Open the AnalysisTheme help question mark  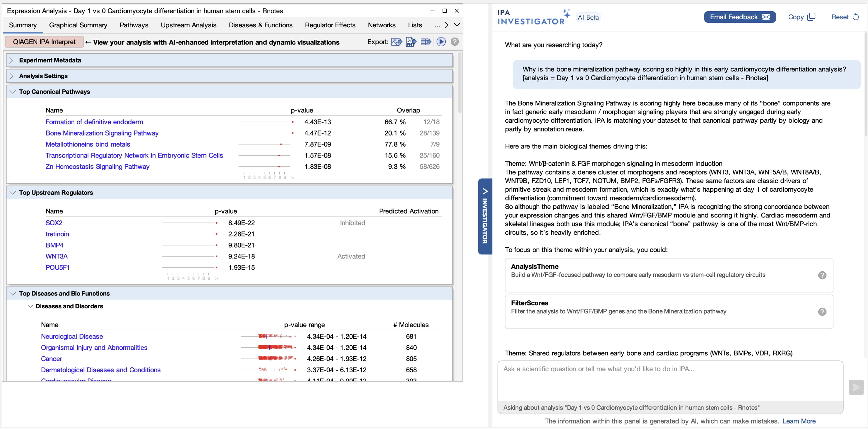coord(822,276)
